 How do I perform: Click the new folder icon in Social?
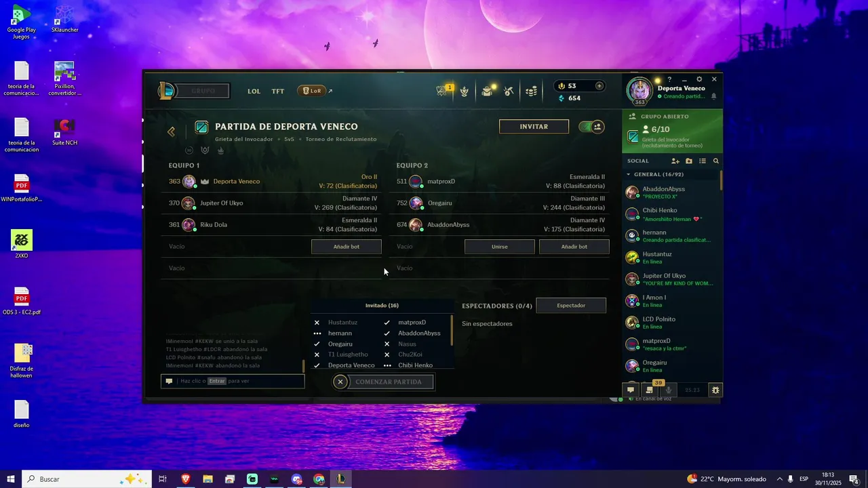[x=689, y=161]
